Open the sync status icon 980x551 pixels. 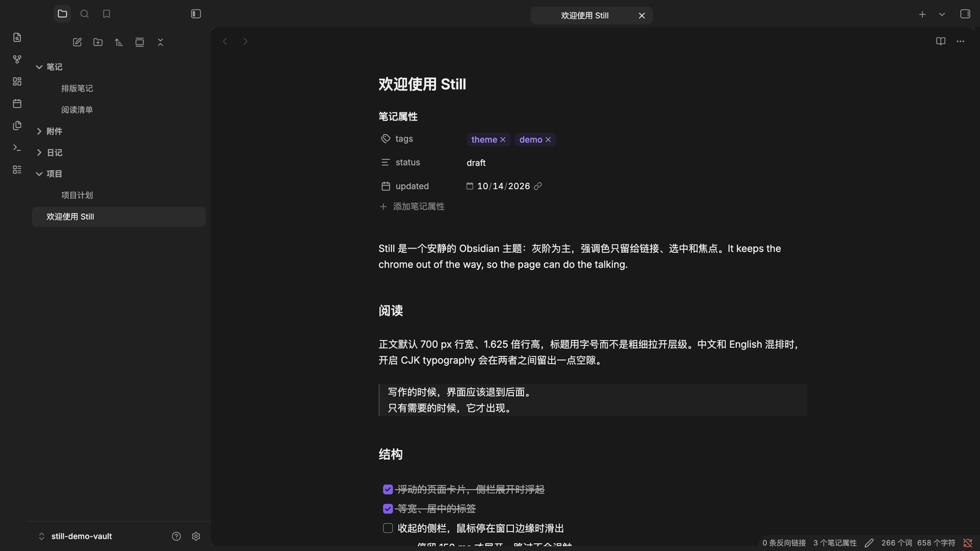click(x=968, y=543)
